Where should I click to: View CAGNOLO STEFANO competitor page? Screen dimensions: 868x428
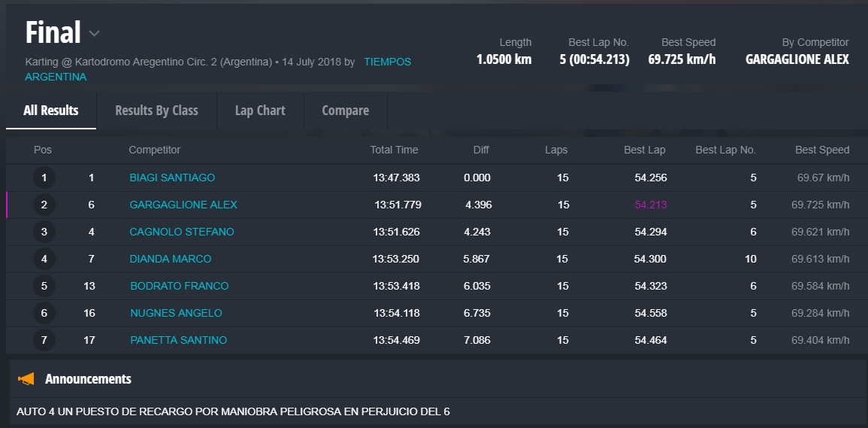click(x=182, y=232)
